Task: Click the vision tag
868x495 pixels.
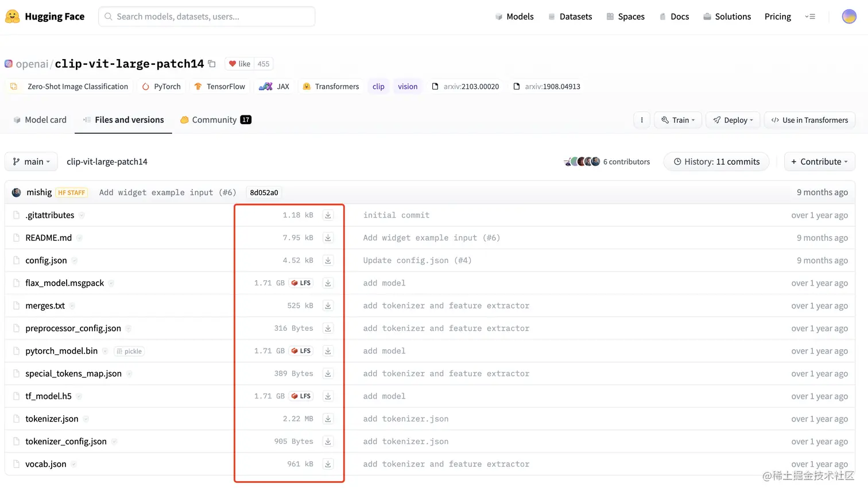Action: point(408,87)
